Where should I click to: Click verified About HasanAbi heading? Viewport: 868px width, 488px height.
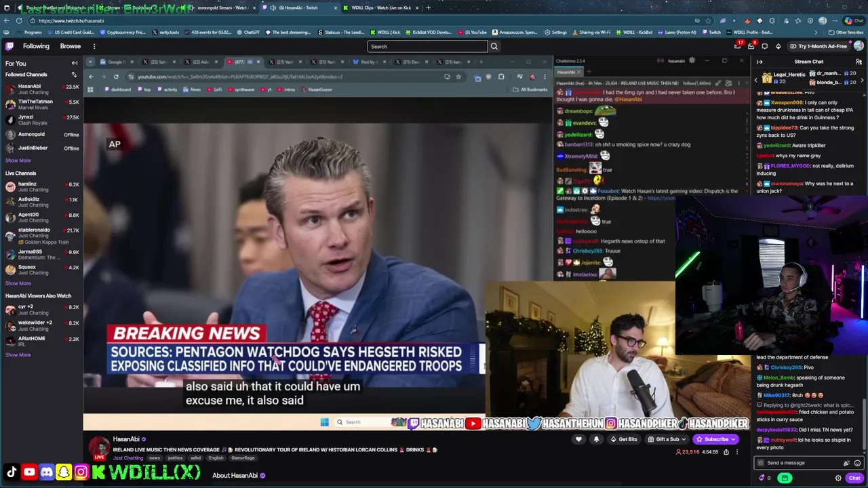pos(238,476)
